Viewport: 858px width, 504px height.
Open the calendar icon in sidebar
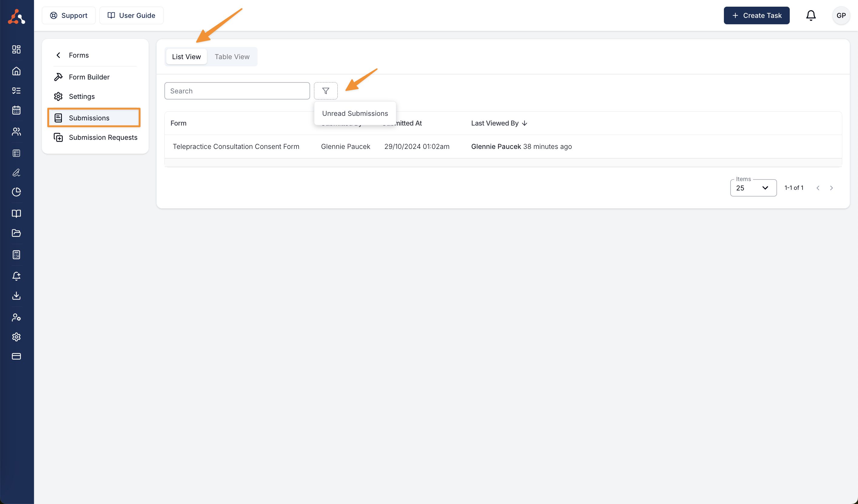[x=16, y=110]
